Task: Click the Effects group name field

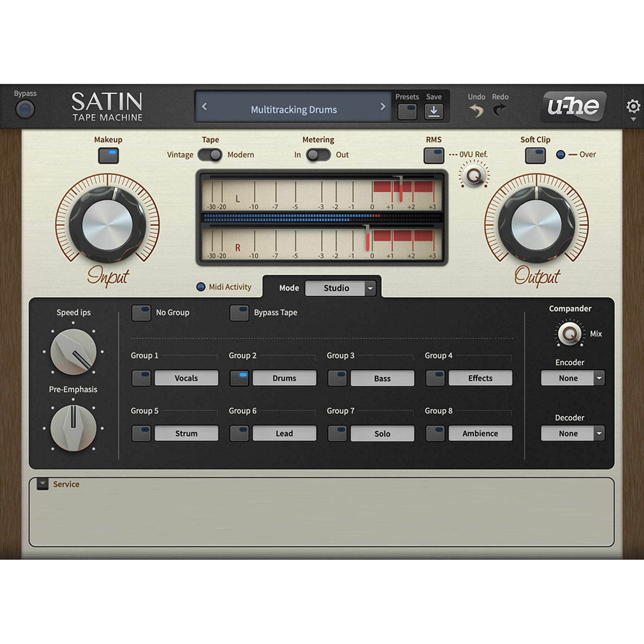Action: [480, 378]
